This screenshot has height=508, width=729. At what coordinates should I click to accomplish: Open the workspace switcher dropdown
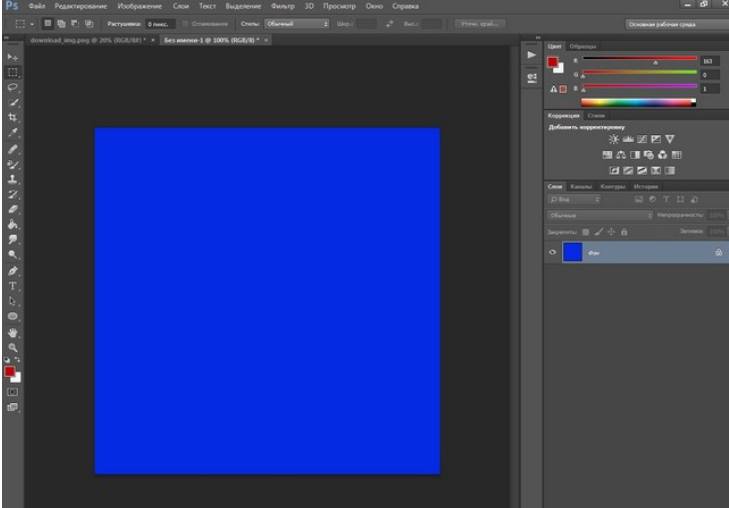point(676,24)
